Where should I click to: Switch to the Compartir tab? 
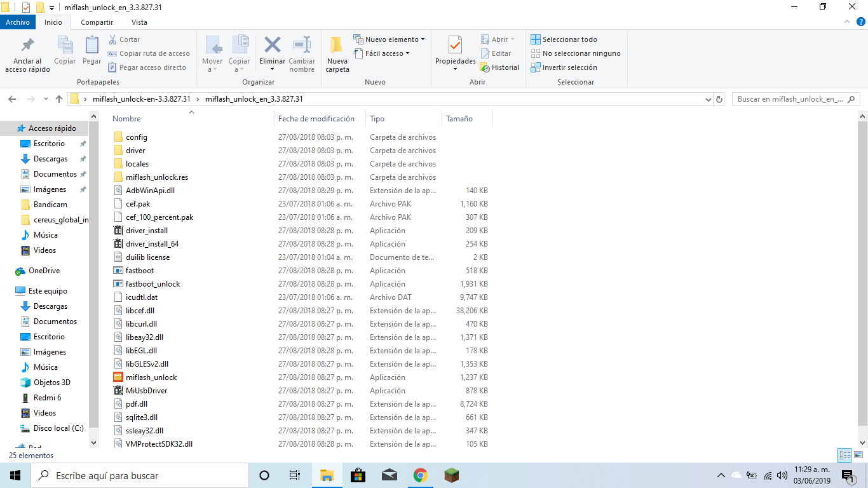pyautogui.click(x=97, y=22)
